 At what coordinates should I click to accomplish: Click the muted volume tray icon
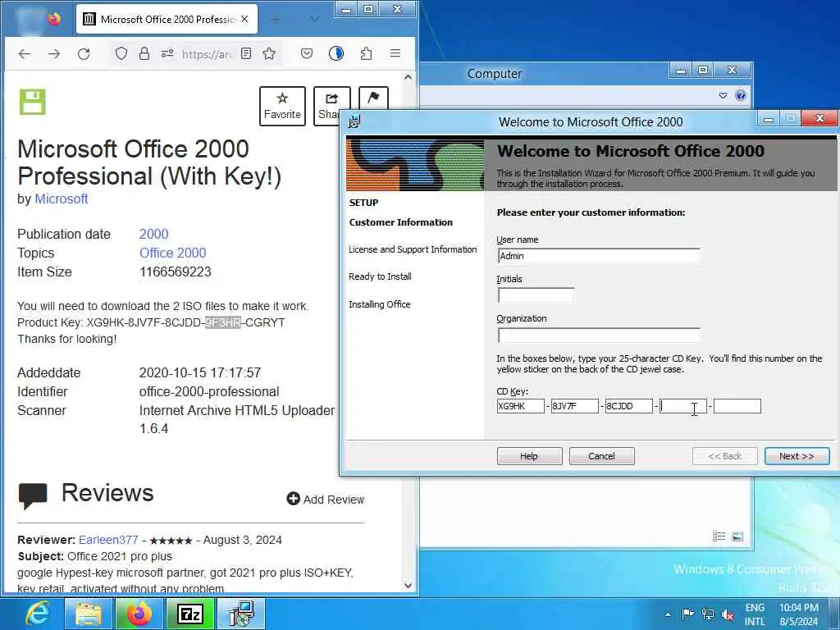point(728,614)
